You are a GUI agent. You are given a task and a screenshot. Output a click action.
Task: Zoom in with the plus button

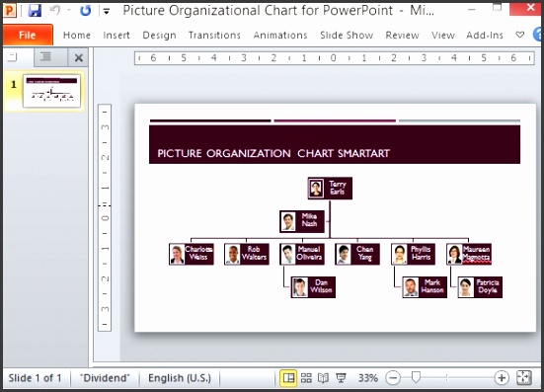[502, 378]
